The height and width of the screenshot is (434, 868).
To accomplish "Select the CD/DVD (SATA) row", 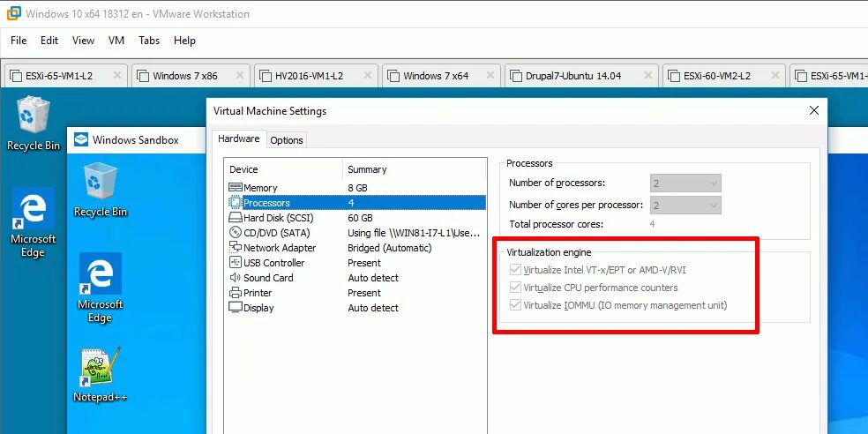I will point(356,233).
